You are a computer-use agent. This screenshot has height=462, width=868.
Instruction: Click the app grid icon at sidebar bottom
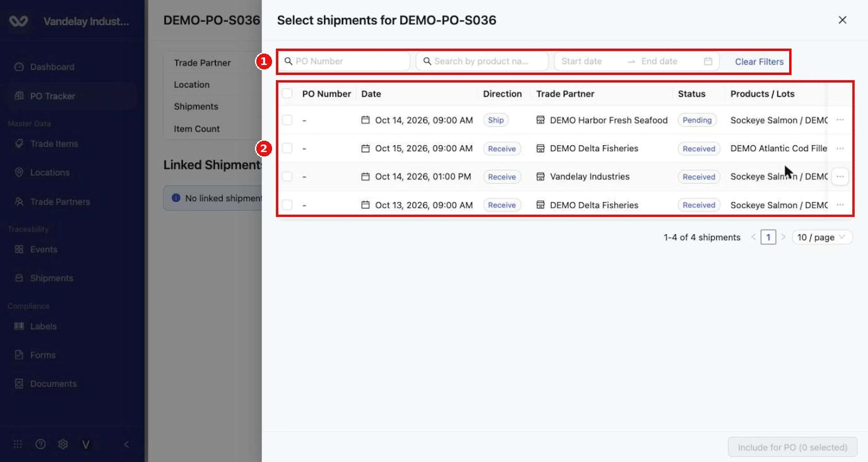18,444
